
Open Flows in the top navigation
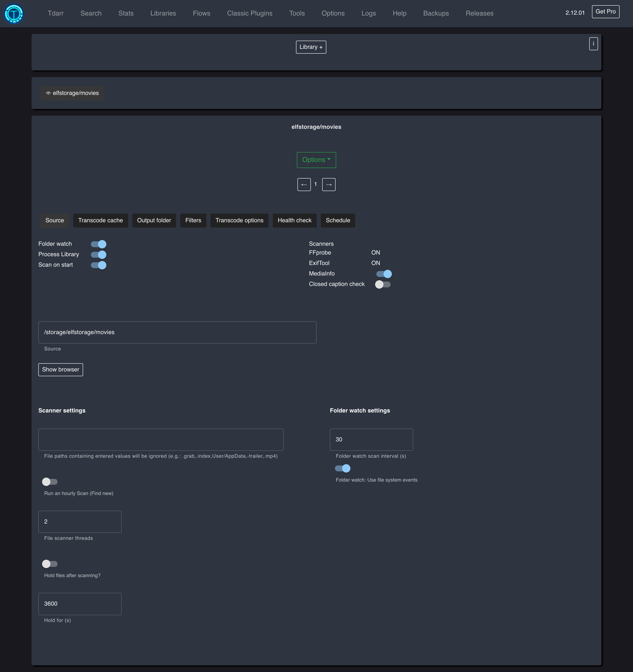tap(202, 13)
